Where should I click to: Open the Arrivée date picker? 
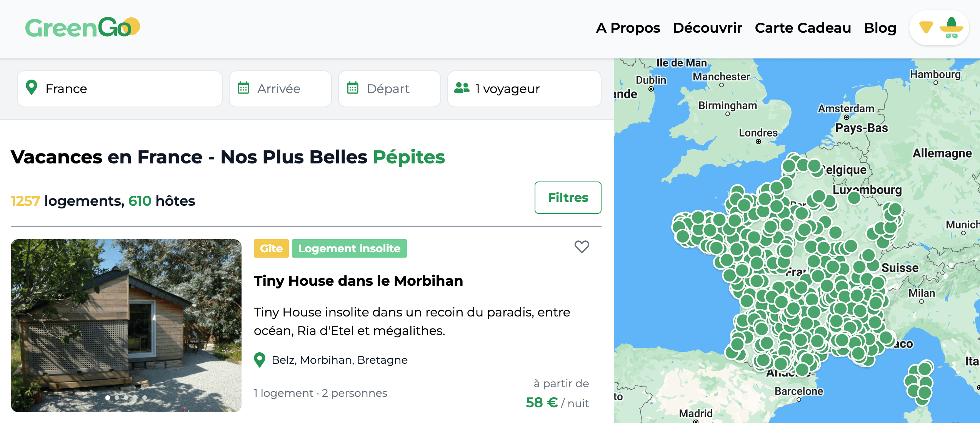click(x=280, y=89)
